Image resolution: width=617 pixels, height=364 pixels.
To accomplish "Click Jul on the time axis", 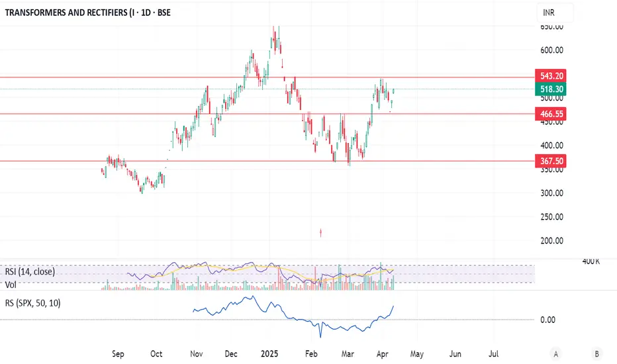I will [x=493, y=354].
